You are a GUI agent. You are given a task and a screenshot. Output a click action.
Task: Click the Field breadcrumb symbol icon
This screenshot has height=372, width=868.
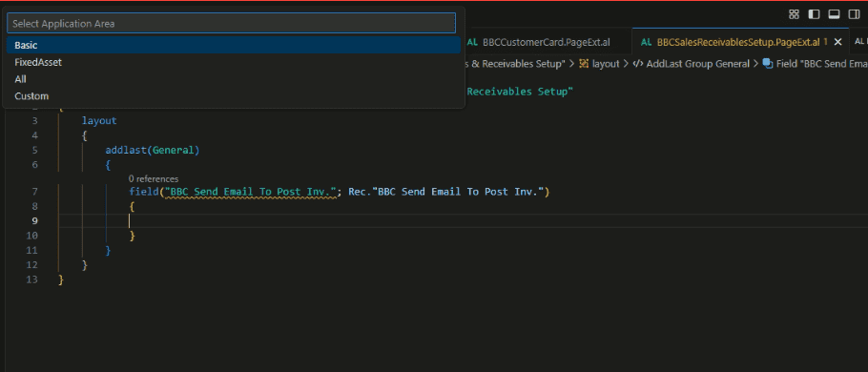[x=768, y=64]
